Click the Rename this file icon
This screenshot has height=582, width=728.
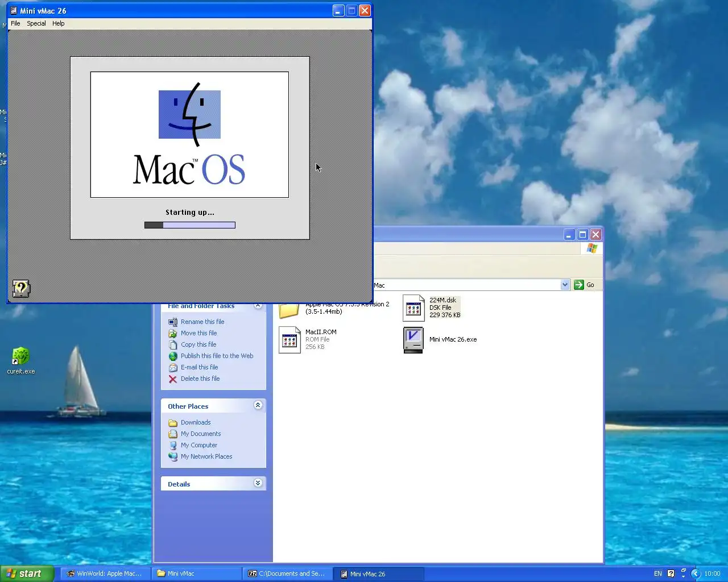[x=173, y=322]
